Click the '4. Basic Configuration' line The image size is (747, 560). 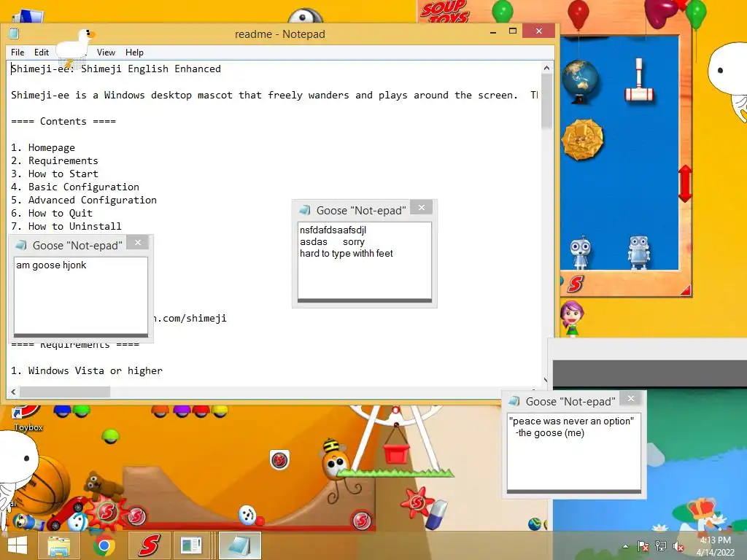75,187
